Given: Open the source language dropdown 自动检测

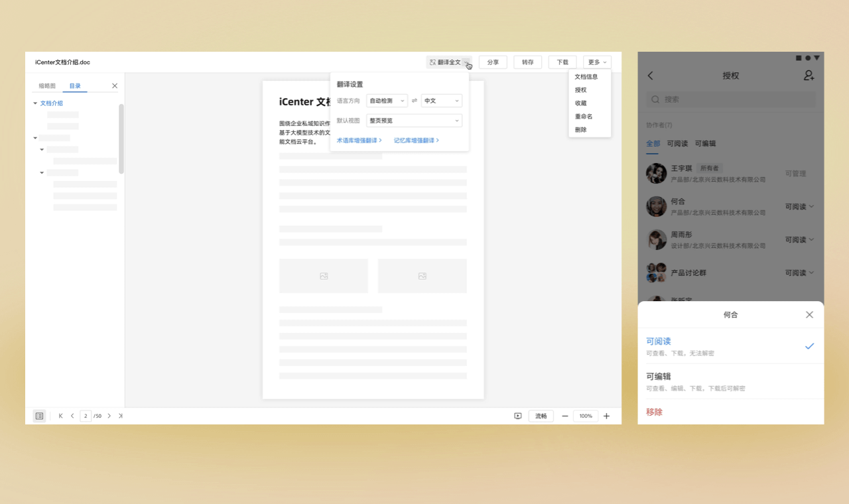Looking at the screenshot, I should [387, 101].
